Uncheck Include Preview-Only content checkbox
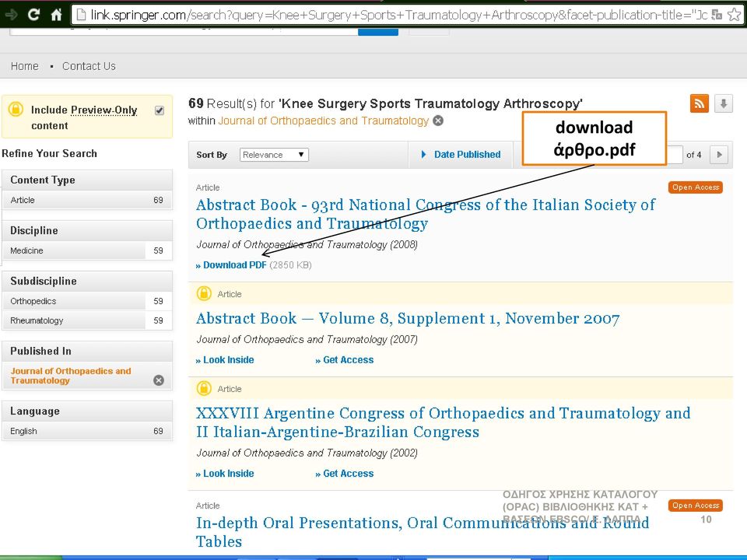The image size is (747, 560). tap(160, 110)
